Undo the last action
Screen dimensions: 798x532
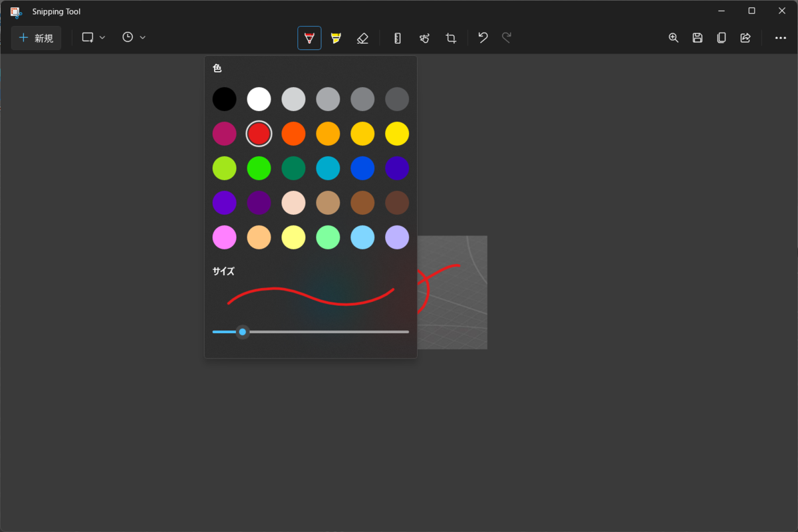coord(483,38)
